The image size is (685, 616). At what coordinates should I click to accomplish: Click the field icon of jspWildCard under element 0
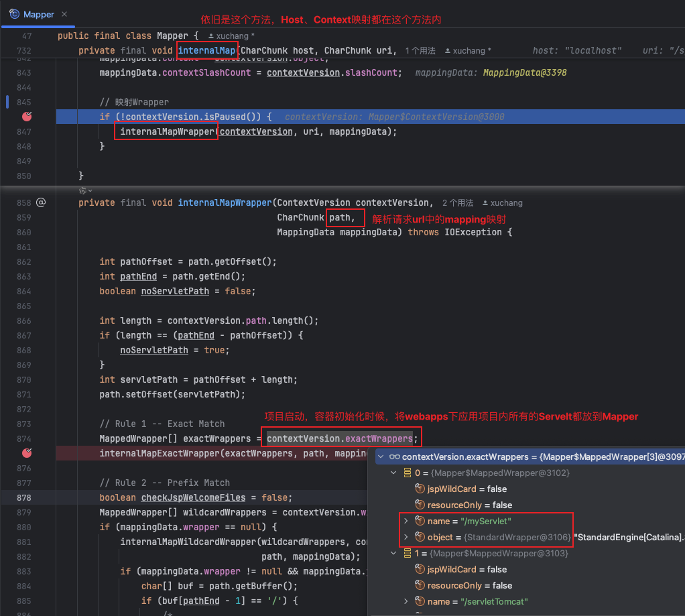point(420,489)
